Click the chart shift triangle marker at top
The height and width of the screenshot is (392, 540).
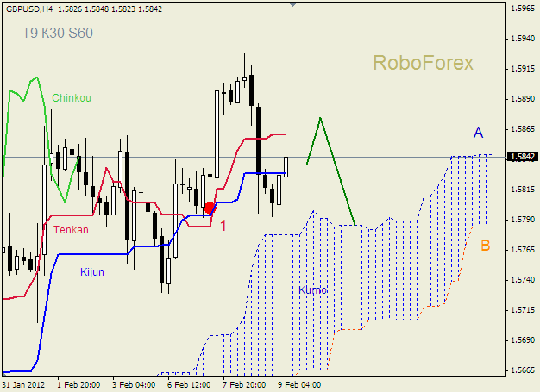[x=292, y=4]
